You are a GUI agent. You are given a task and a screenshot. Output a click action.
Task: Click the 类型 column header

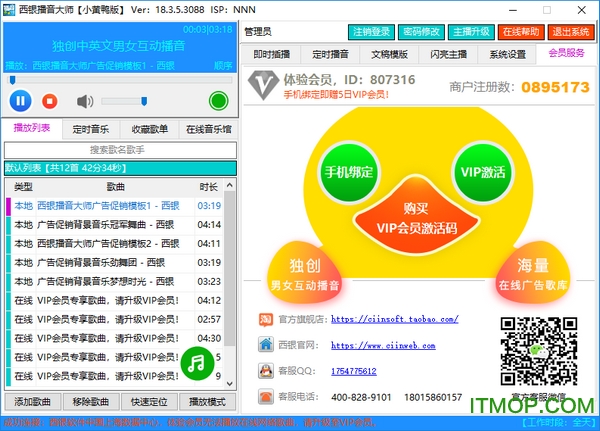23,187
